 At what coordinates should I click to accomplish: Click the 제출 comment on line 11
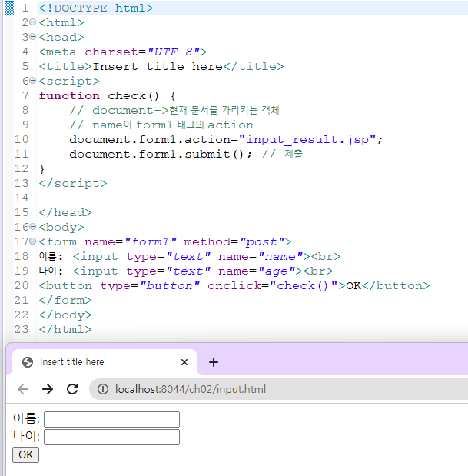tap(282, 154)
